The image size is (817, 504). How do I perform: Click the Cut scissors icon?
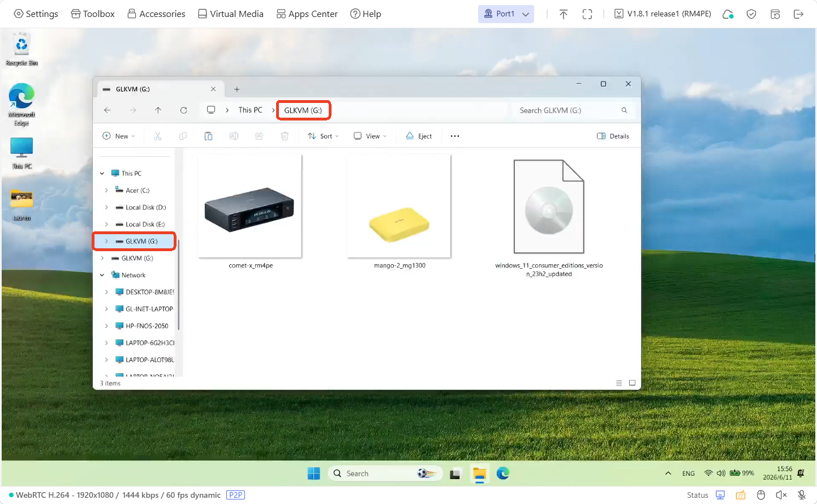(x=158, y=136)
